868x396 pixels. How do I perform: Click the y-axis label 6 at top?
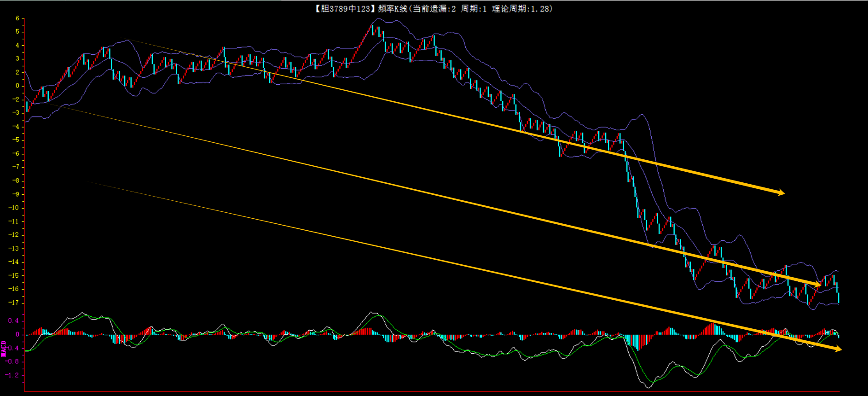point(17,18)
